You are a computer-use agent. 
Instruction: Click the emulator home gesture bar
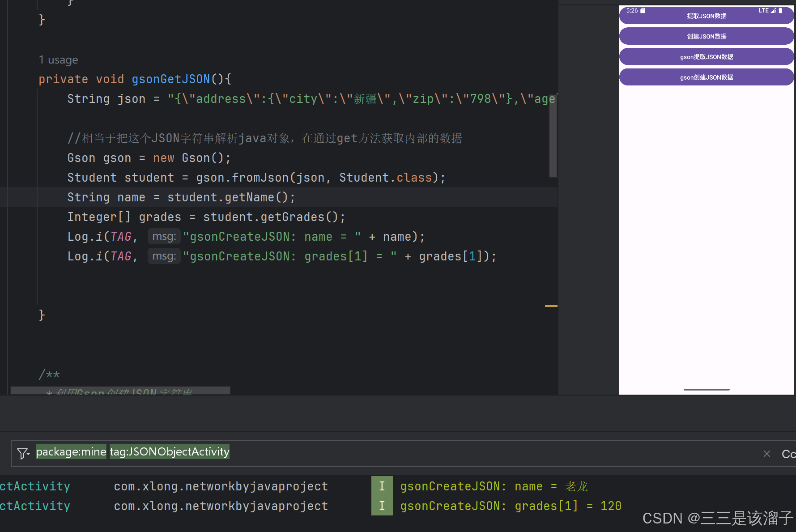707,390
